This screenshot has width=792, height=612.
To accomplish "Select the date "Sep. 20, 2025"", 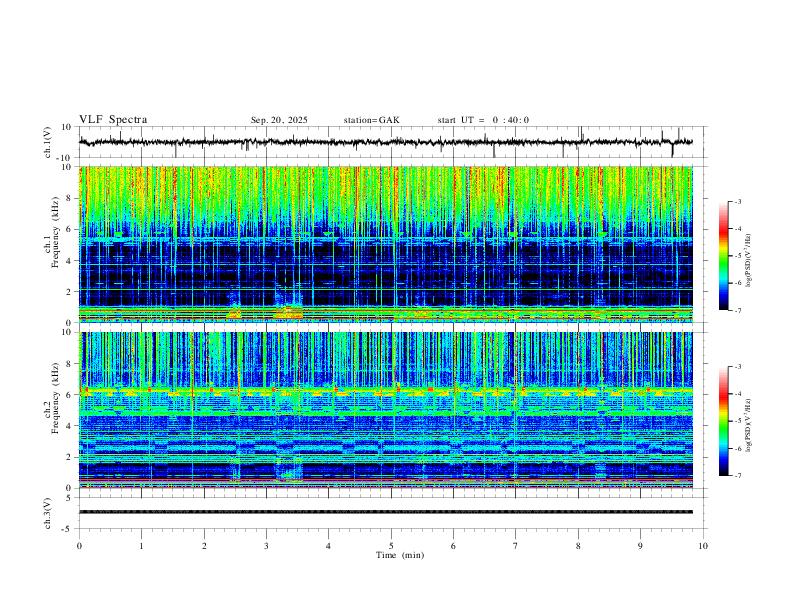I will 279,120.
